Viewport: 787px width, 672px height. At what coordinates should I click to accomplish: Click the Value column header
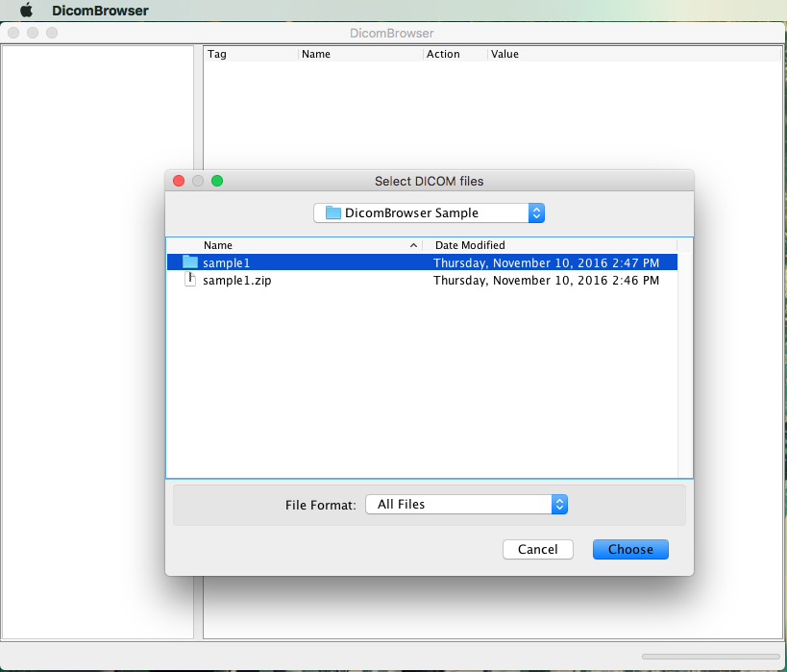coord(504,54)
